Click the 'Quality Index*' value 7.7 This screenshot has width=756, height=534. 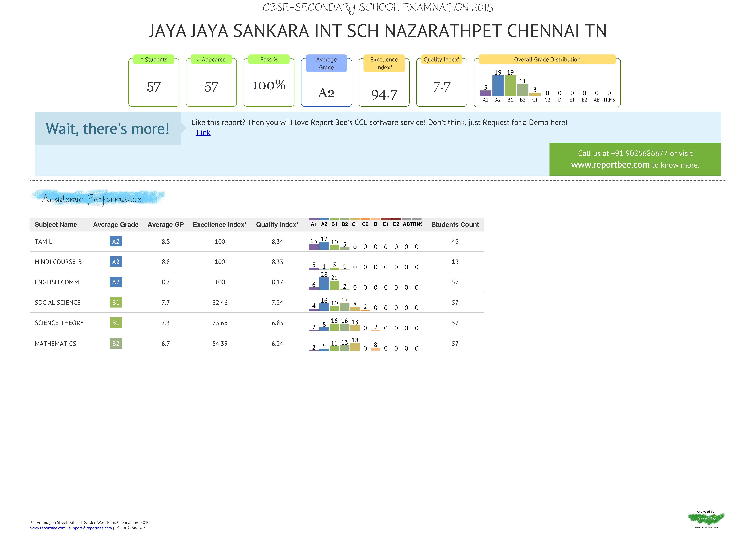coord(442,87)
